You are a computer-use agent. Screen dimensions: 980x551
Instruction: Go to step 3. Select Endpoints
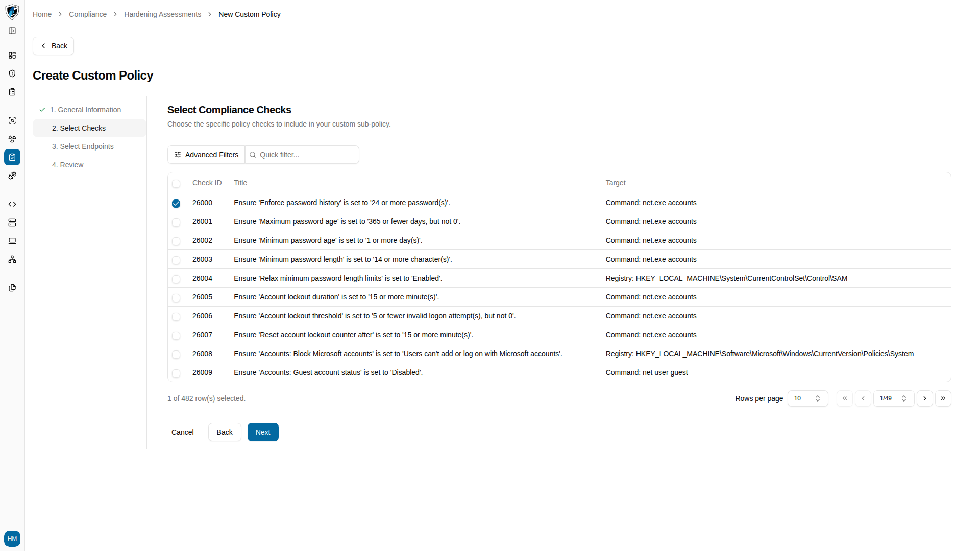coord(90,146)
